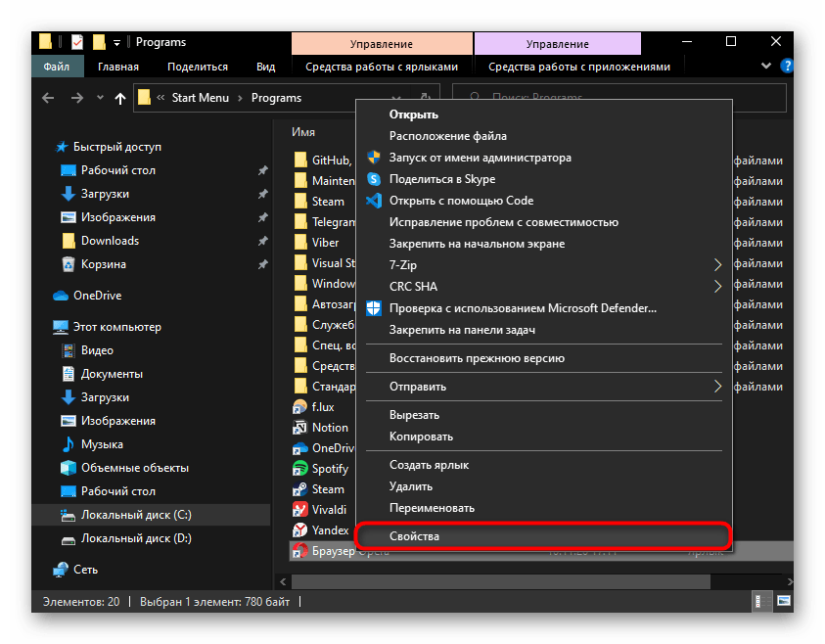
Task: Click the Vivaldi shortcut icon
Action: [x=299, y=509]
